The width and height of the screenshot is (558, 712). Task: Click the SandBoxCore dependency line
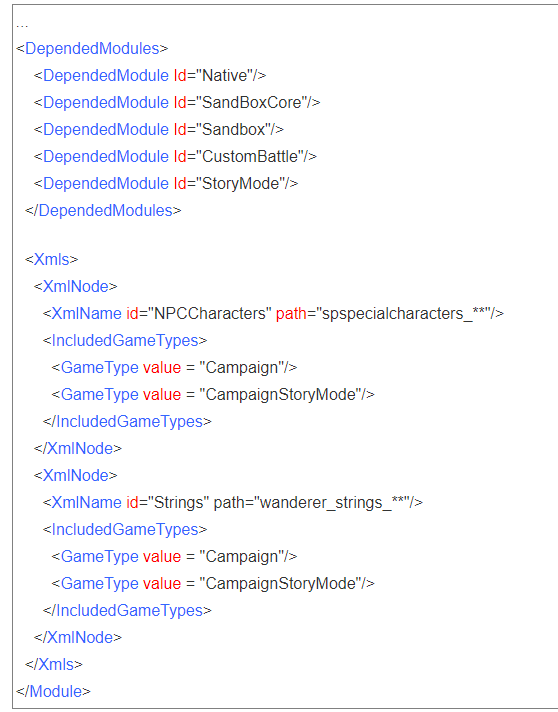[177, 103]
